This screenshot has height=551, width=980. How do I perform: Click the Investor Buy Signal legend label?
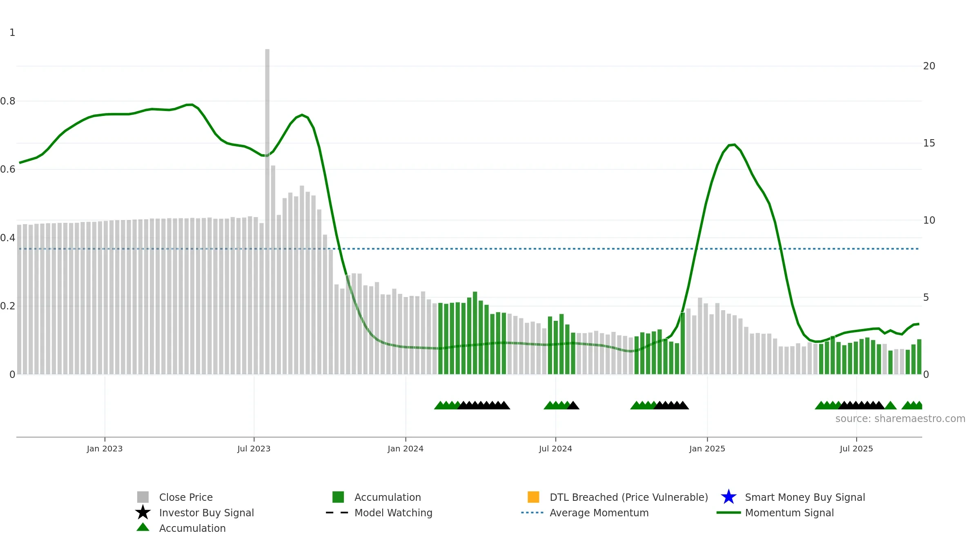(207, 513)
